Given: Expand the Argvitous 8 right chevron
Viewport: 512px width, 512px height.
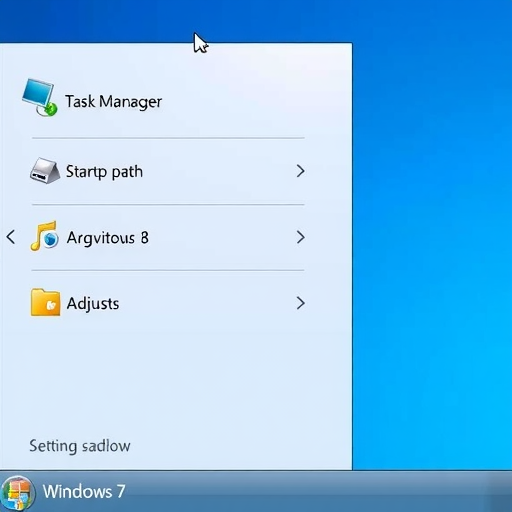Looking at the screenshot, I should pos(300,237).
